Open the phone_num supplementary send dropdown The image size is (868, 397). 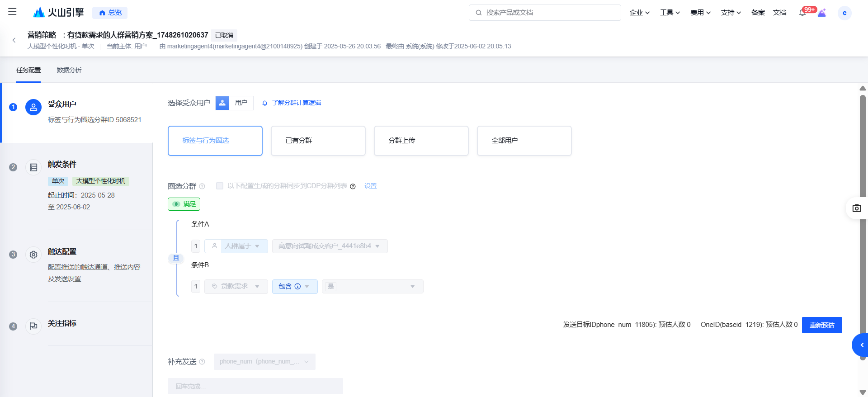pyautogui.click(x=264, y=362)
